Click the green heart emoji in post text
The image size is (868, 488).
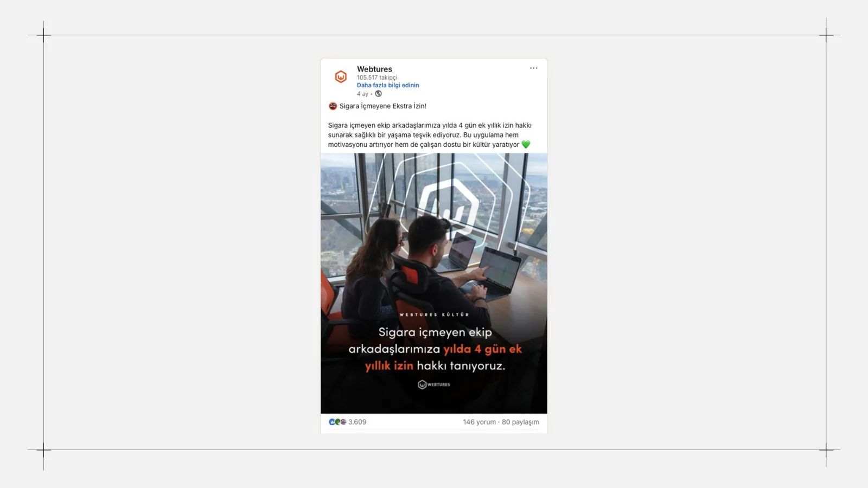click(526, 145)
